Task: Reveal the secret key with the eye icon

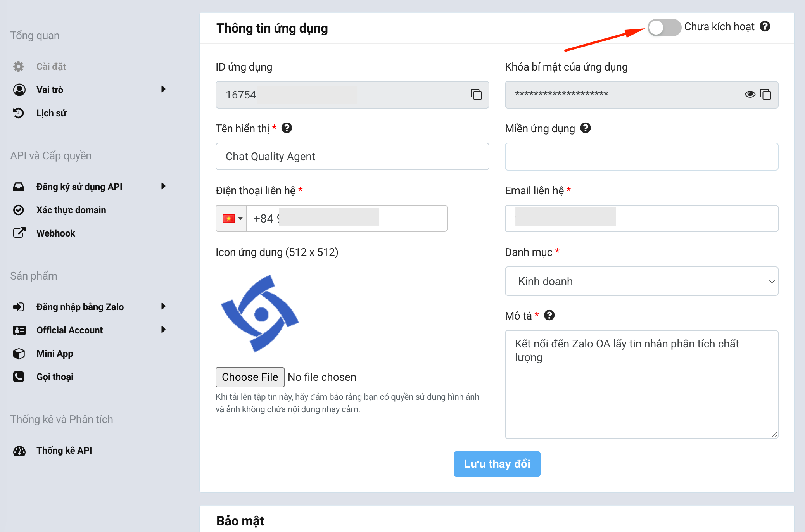Action: (x=749, y=95)
